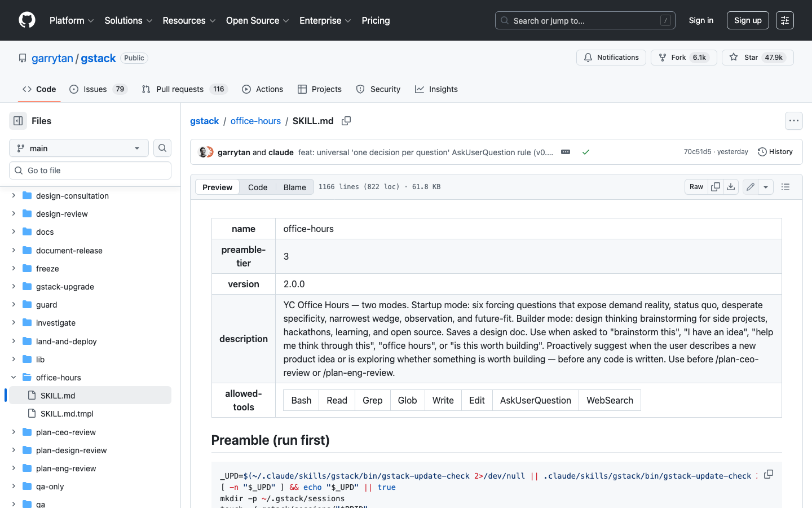Viewport: 812px width, 508px height.
Task: Click the Sign up button
Action: point(748,20)
